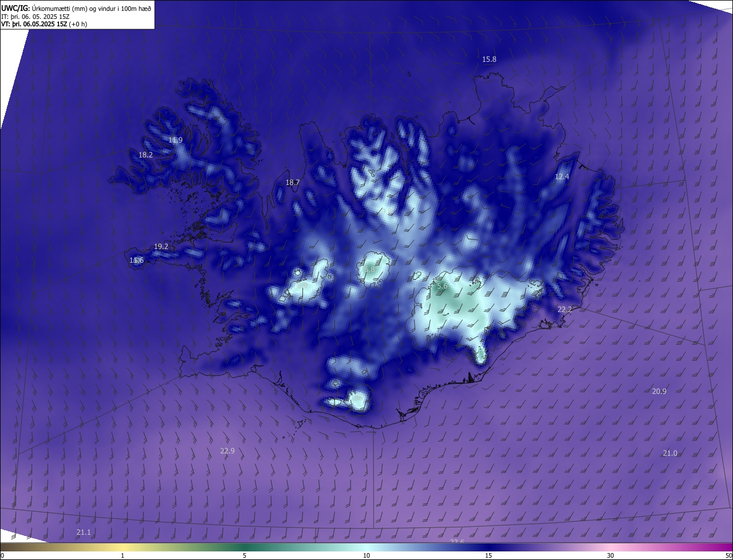
Task: Click the colorbar tick labeled 10
Action: click(366, 555)
